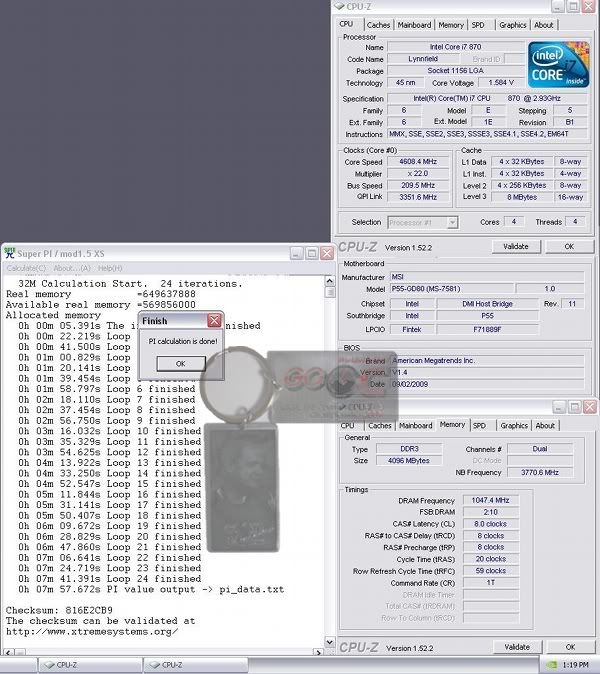The height and width of the screenshot is (674, 600).
Task: Click OK in the CPU-Z Memory window
Action: [570, 647]
